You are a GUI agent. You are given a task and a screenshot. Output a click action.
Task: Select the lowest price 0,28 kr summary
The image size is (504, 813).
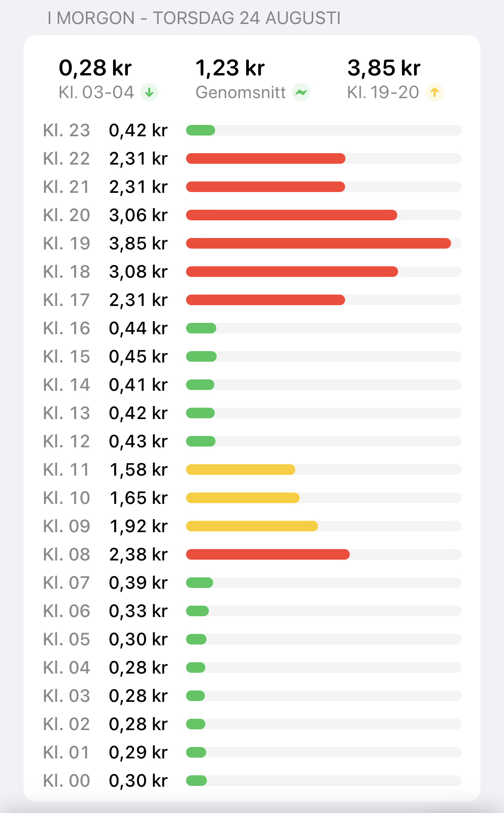pyautogui.click(x=108, y=79)
